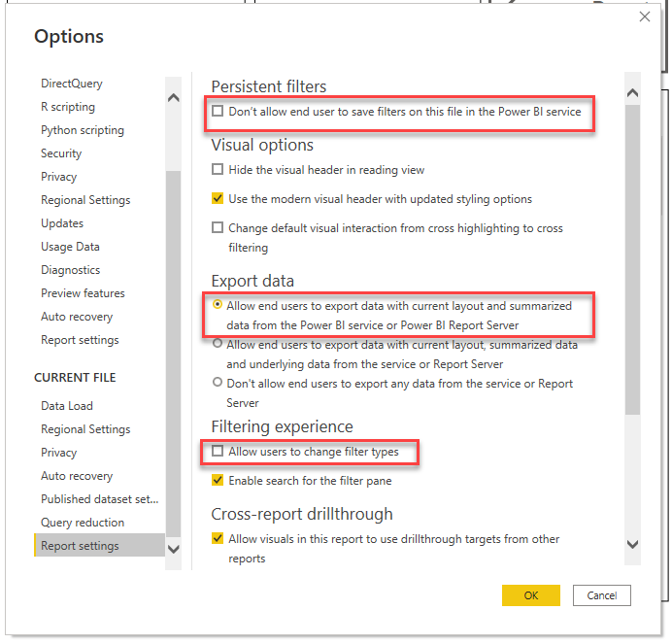The image size is (672, 644).
Task: Click the right settings pane scrollbar thumb
Action: point(632,259)
